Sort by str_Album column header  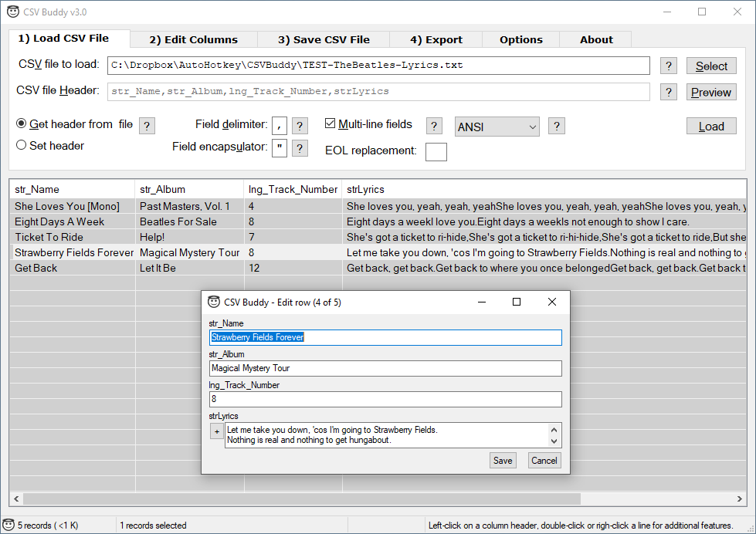coord(189,189)
